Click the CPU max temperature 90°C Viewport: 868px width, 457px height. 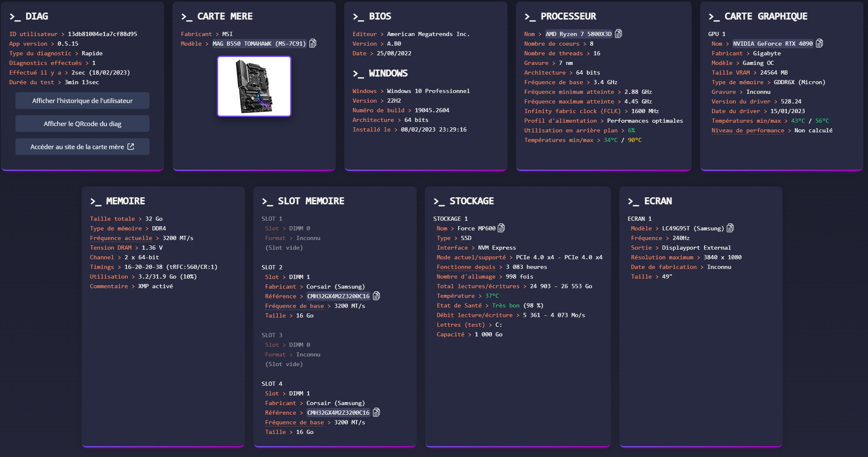click(x=635, y=140)
